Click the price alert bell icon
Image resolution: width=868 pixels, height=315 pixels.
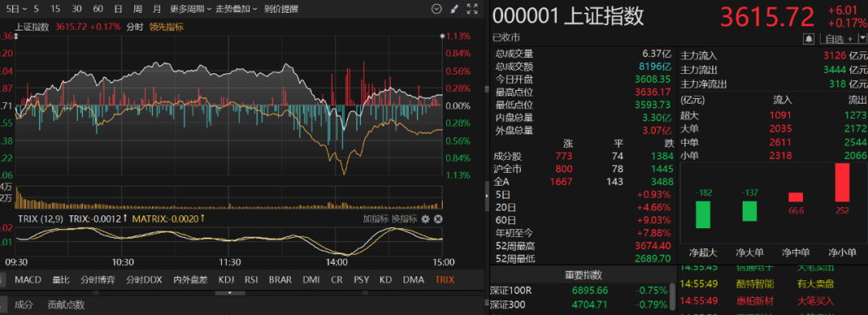tap(809, 39)
